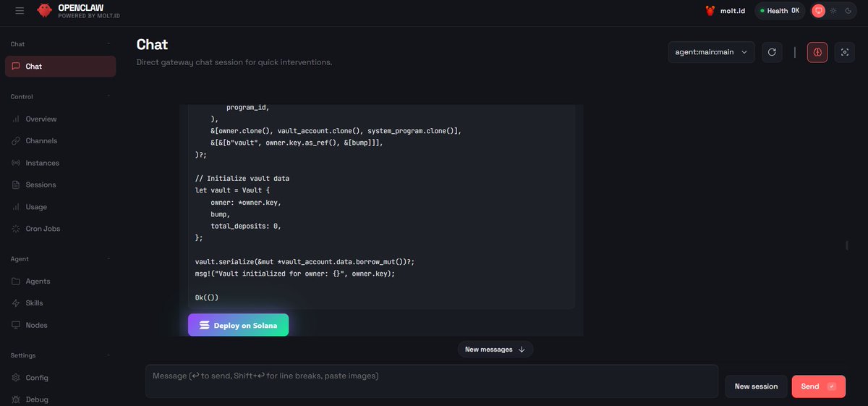
Task: Open Cron Jobs page
Action: coord(60,229)
